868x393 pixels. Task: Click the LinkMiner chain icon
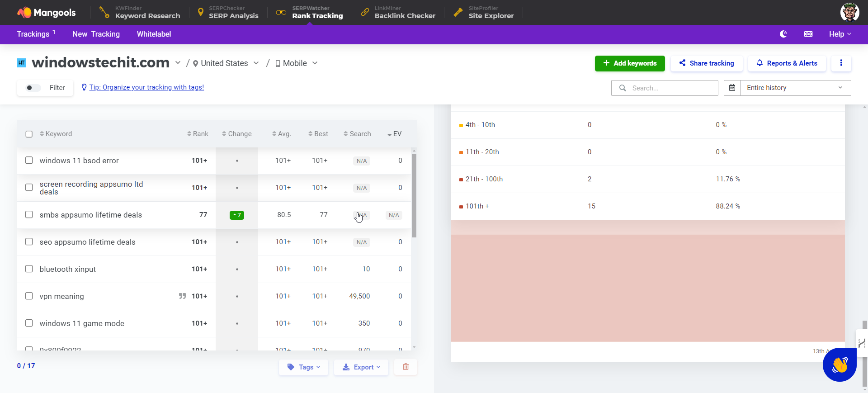pyautogui.click(x=365, y=12)
